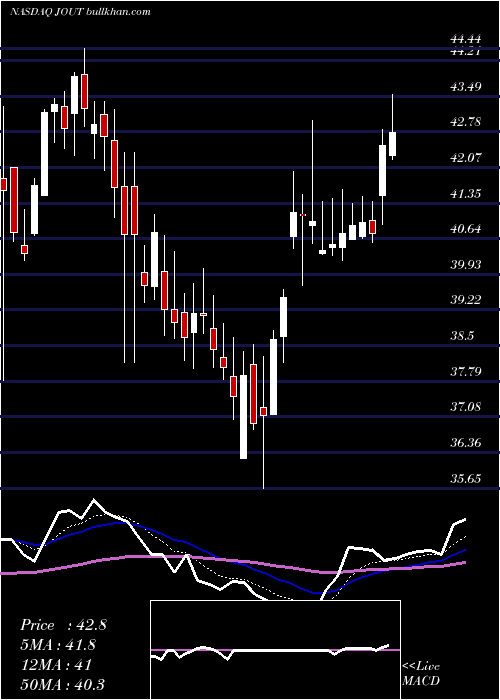Click the 5MA : 41.8 readout
Screen dimensions: 500x700
(x=58, y=645)
